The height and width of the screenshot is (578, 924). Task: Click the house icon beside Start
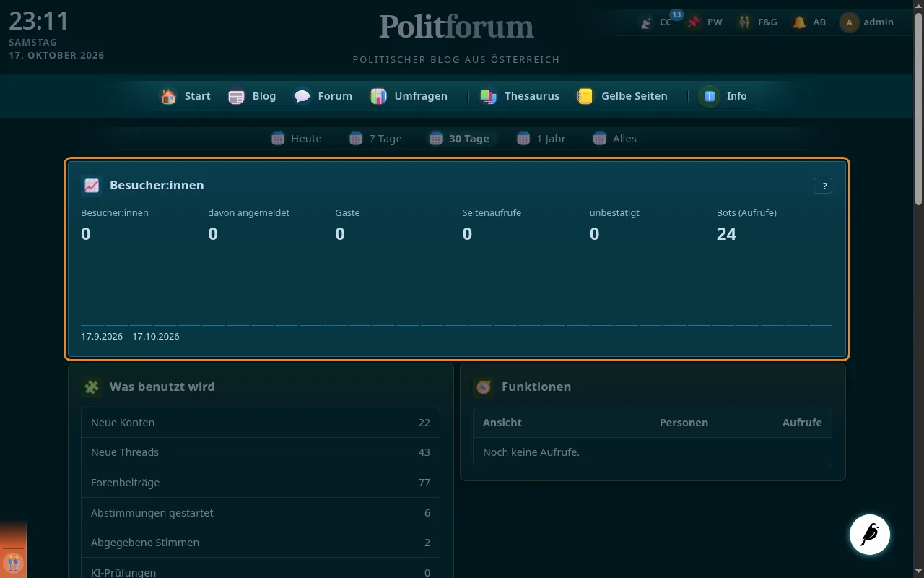pyautogui.click(x=168, y=96)
